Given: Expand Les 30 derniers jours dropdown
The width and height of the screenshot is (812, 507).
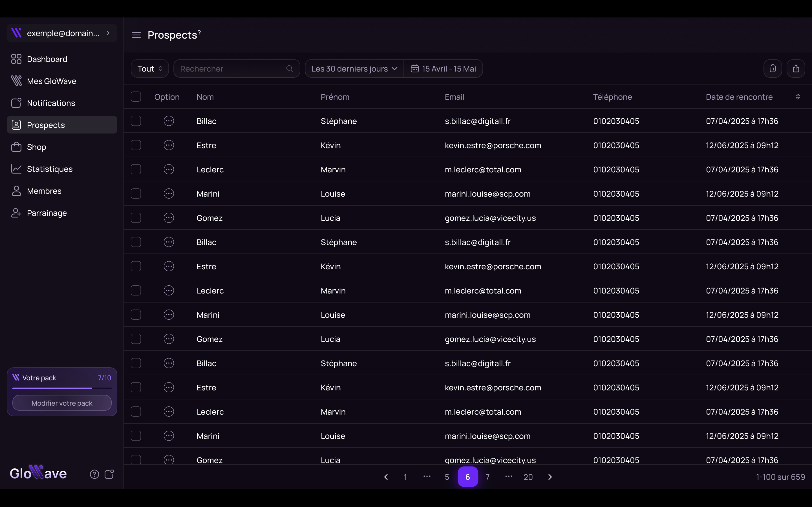Looking at the screenshot, I should click(x=354, y=68).
